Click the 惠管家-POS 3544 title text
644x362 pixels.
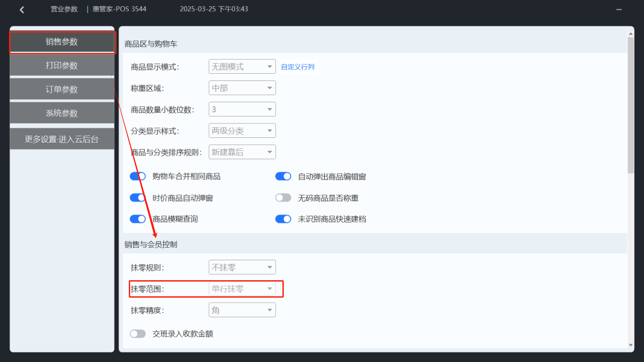pos(119,9)
